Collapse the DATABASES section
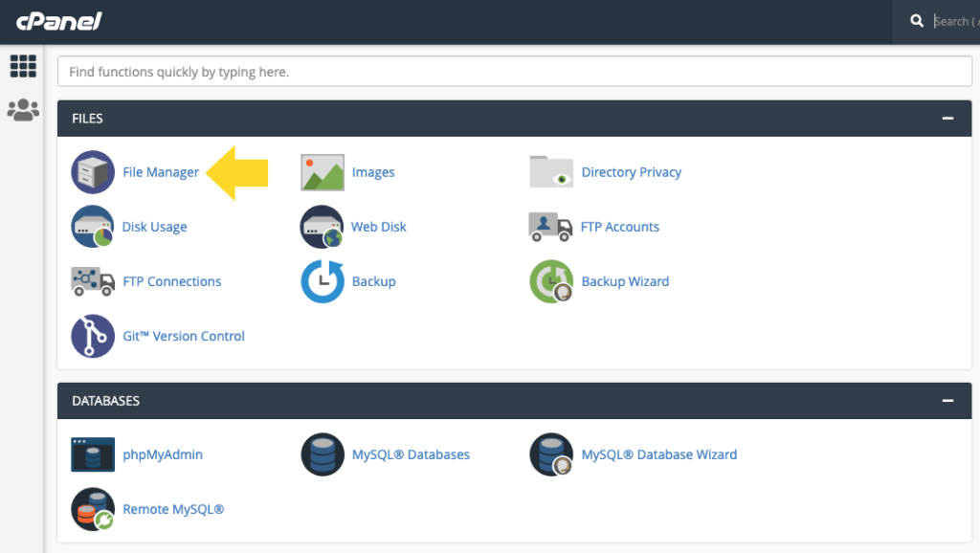The width and height of the screenshot is (980, 553). pyautogui.click(x=948, y=401)
